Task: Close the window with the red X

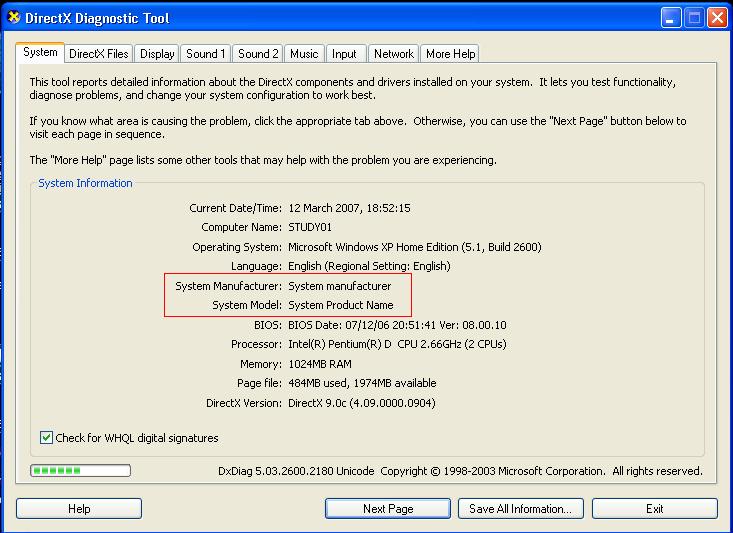Action: [x=716, y=18]
